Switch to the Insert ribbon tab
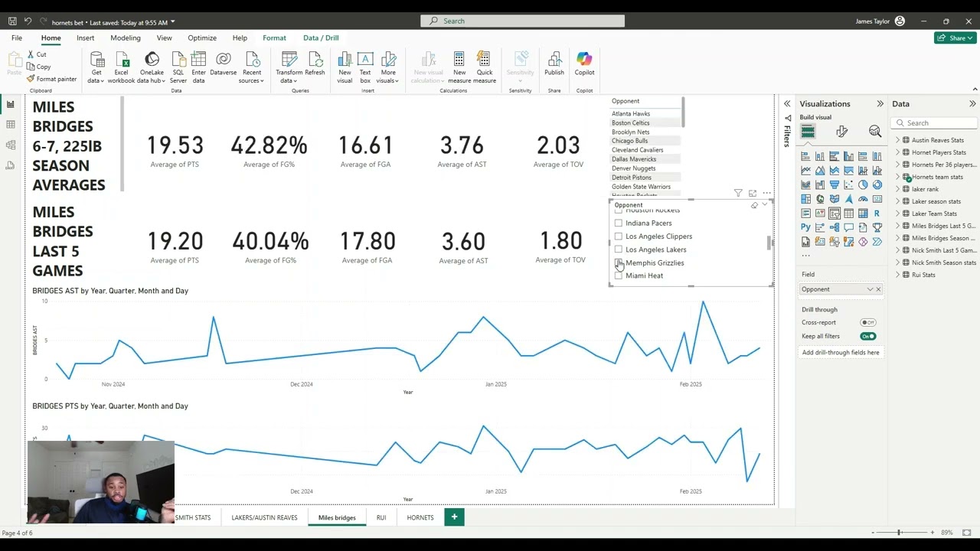The height and width of the screenshot is (551, 980). point(85,37)
